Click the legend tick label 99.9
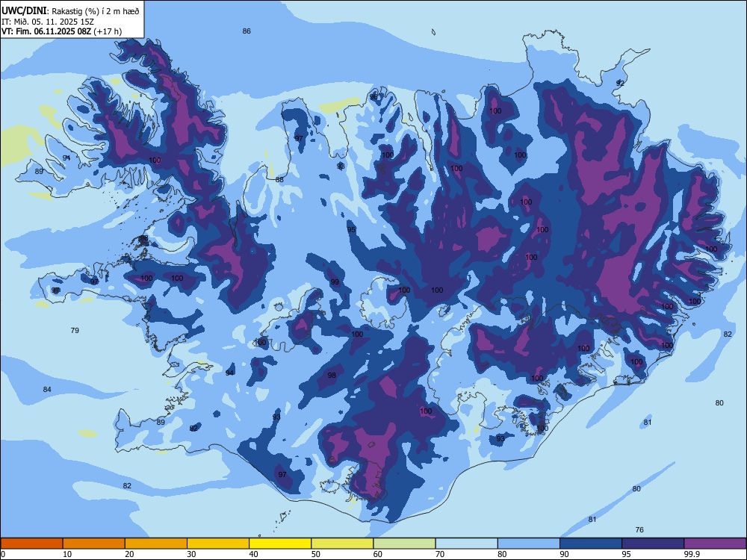The width and height of the screenshot is (747, 560). [691, 554]
